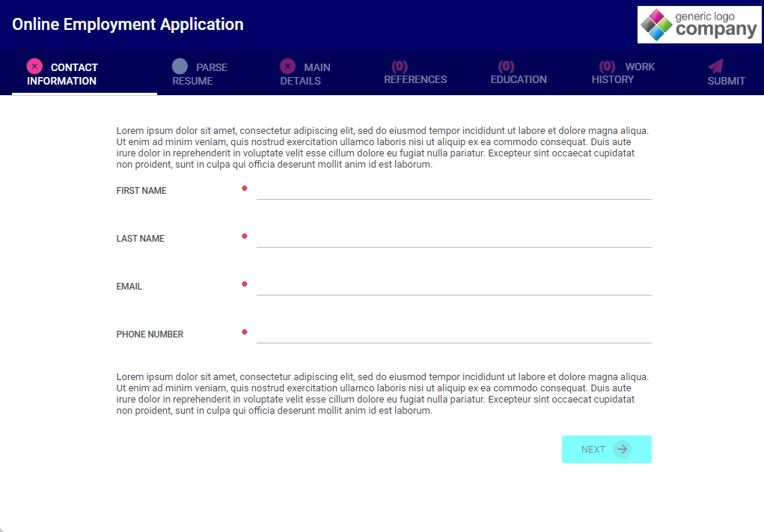Select the Parse Resume tab label
Image resolution: width=764 pixels, height=532 pixels.
[x=201, y=73]
